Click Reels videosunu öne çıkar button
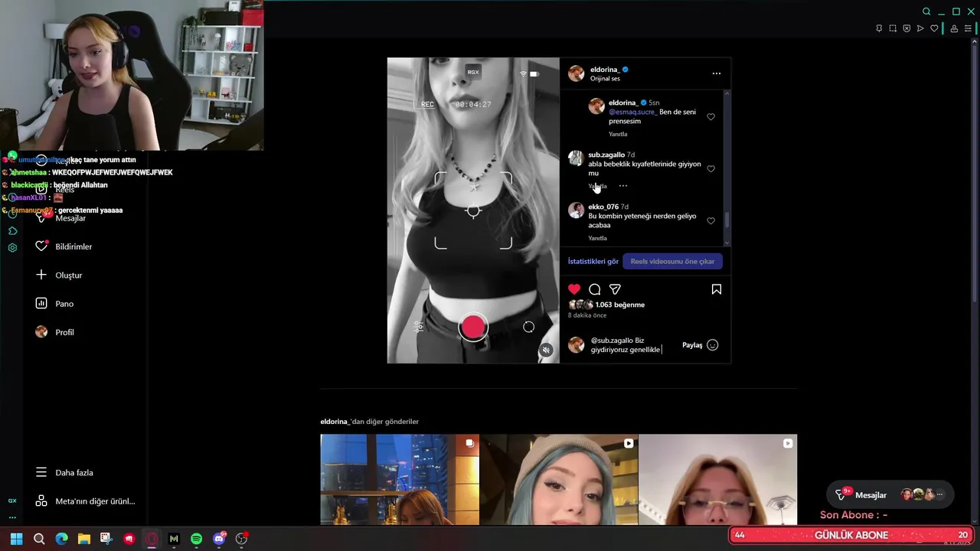Viewport: 980px width, 551px height. tap(673, 262)
